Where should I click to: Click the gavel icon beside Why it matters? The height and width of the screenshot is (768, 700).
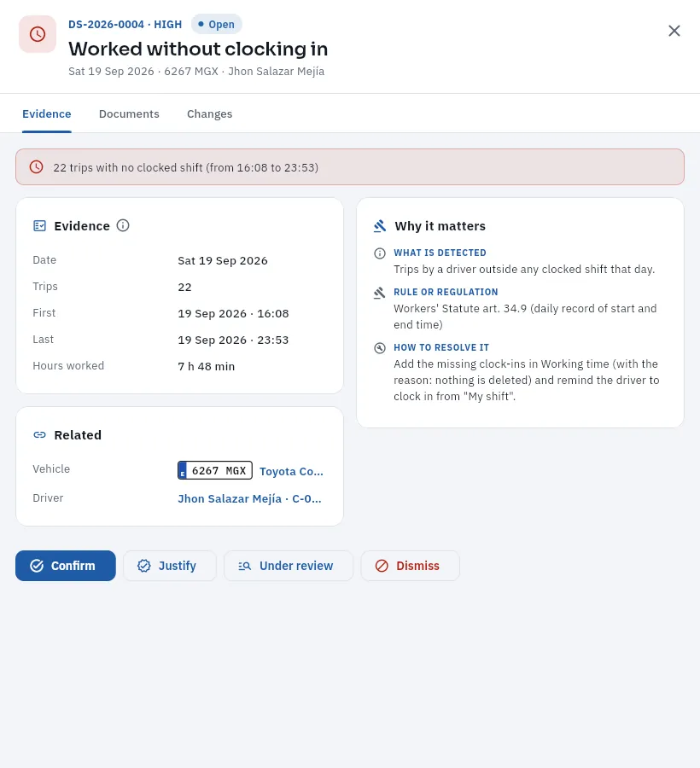coord(380,226)
